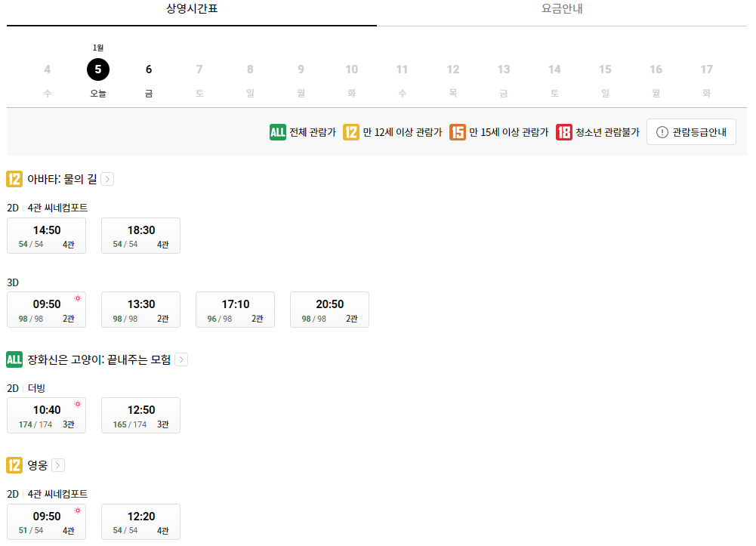Click the ALL 전체 관람가 rating icon
This screenshot has height=546, width=756.
click(277, 131)
